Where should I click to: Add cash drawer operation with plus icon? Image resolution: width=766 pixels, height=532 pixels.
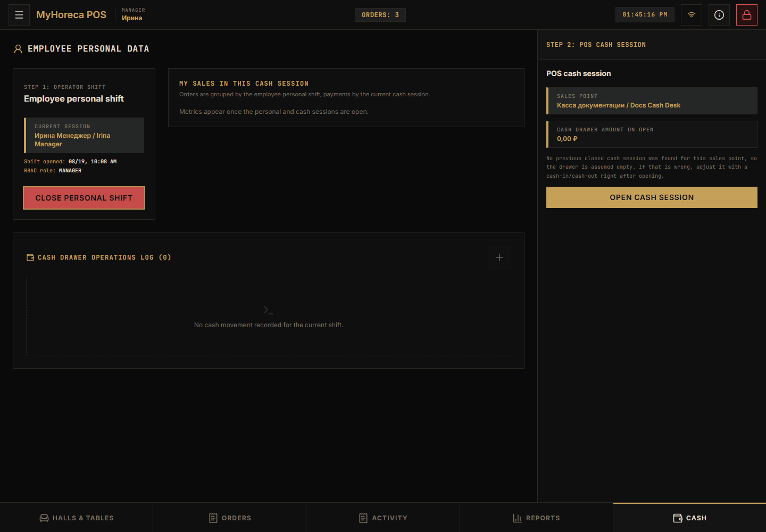(499, 257)
